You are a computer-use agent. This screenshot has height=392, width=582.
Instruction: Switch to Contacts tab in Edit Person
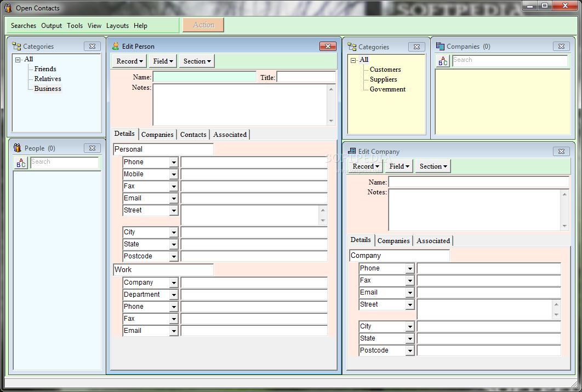193,135
